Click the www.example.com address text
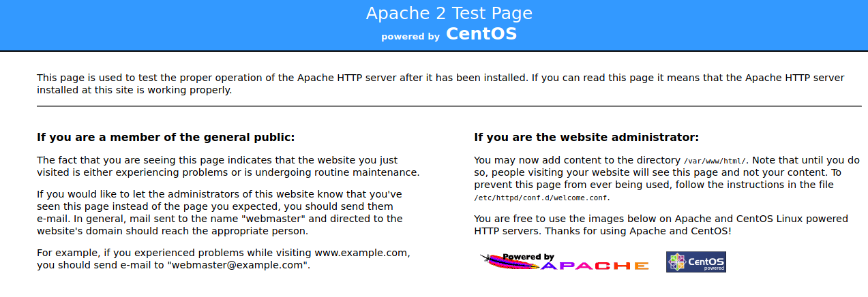The image size is (868, 297). tap(361, 253)
